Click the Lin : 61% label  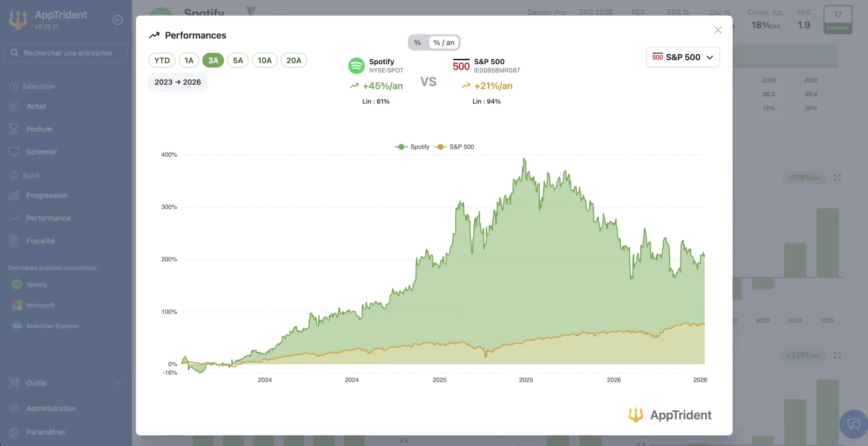pos(376,102)
